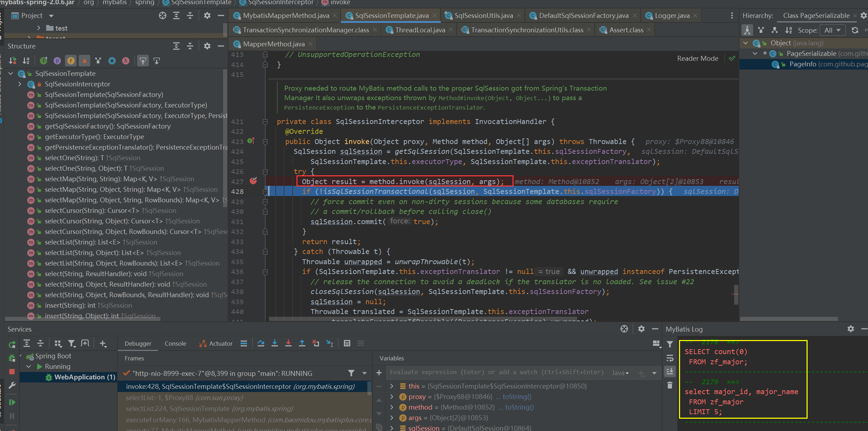This screenshot has height=431, width=868.
Task: Switch to the SqlSessionUtils.java tab
Action: (483, 15)
